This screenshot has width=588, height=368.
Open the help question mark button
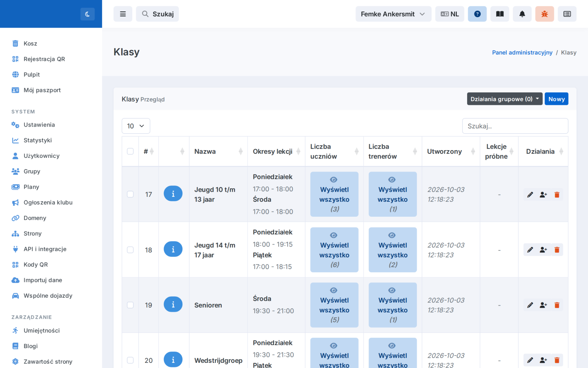pyautogui.click(x=477, y=14)
